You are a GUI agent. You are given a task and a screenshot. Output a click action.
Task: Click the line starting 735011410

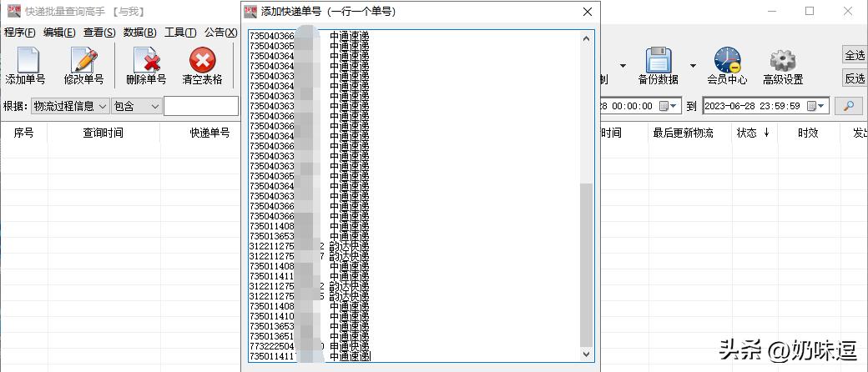[310, 317]
